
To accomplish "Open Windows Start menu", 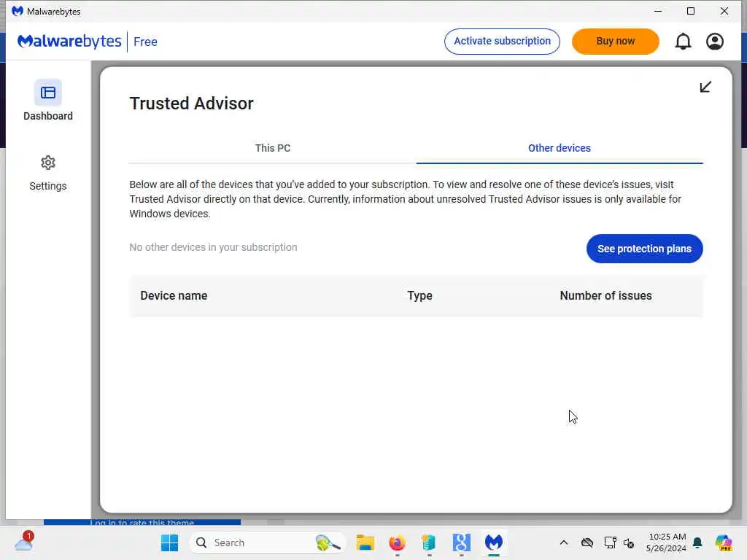I will point(169,542).
